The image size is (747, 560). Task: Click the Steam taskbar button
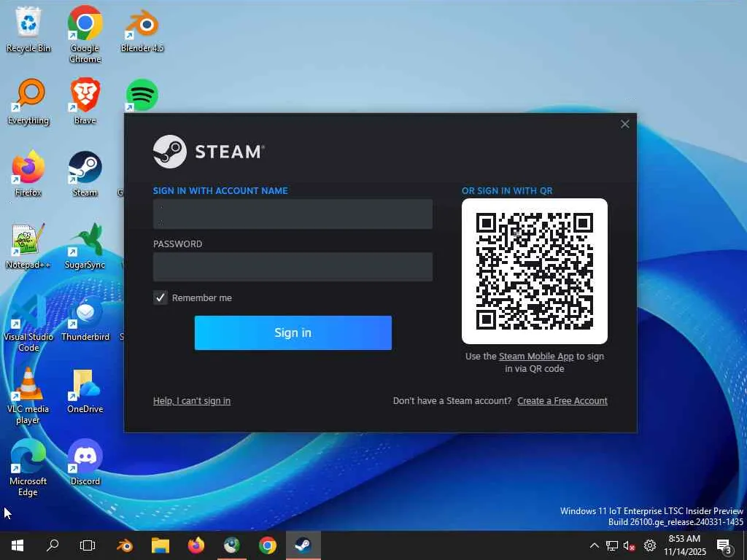303,545
